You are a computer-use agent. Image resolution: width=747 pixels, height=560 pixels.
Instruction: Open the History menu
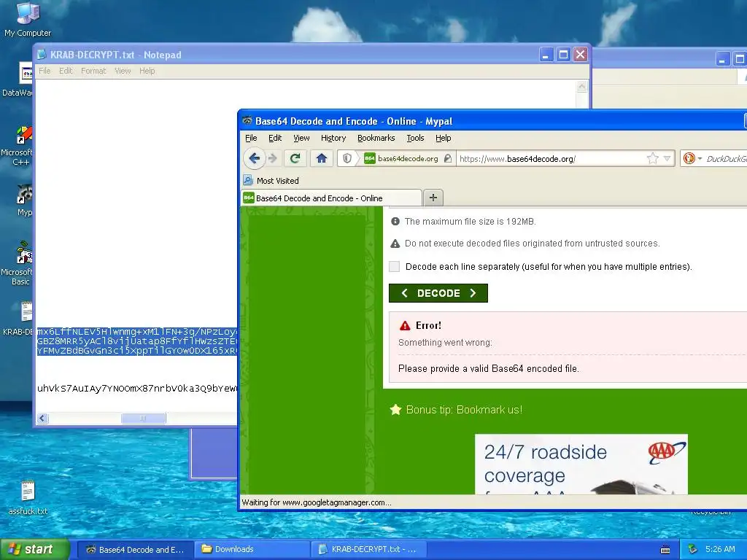333,138
